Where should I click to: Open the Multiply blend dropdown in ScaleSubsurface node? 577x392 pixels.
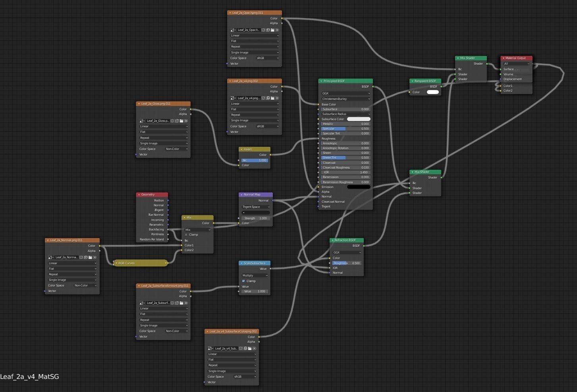click(254, 275)
